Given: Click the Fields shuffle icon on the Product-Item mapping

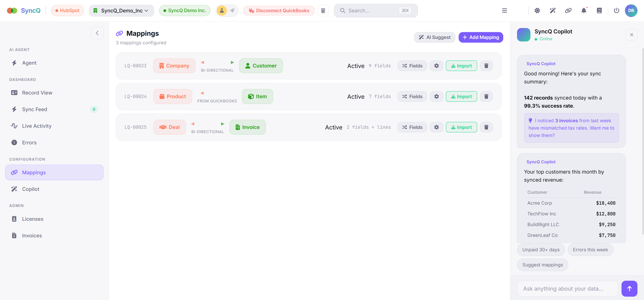Looking at the screenshot, I should click(405, 96).
